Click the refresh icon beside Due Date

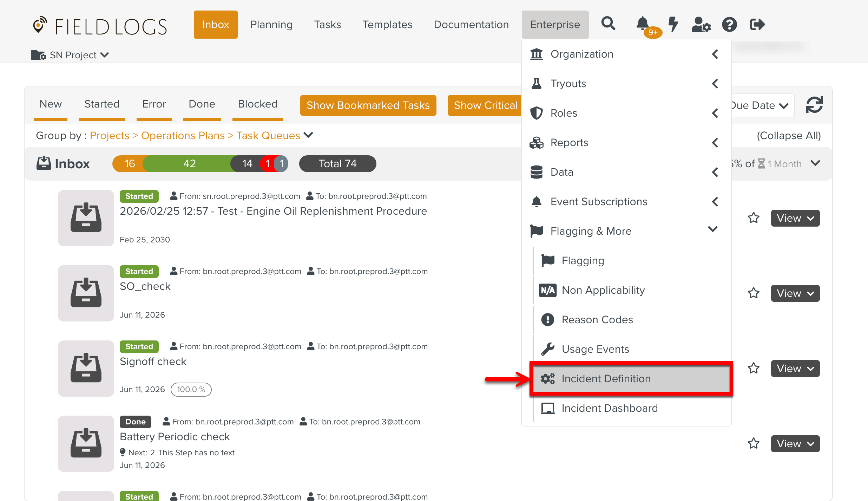click(814, 105)
